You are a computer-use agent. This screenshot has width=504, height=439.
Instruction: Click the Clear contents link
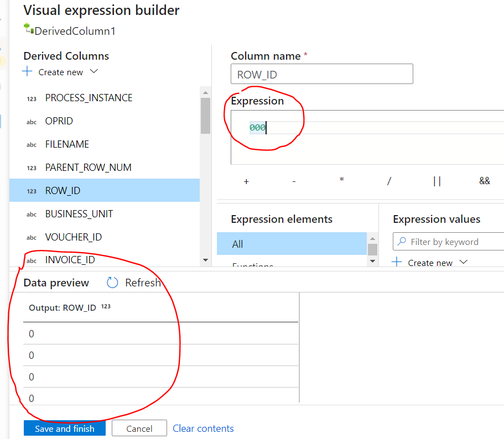[203, 428]
